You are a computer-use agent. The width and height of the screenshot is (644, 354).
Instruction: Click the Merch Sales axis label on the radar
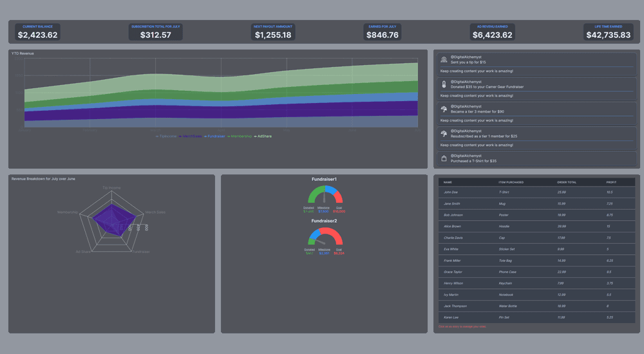(155, 212)
